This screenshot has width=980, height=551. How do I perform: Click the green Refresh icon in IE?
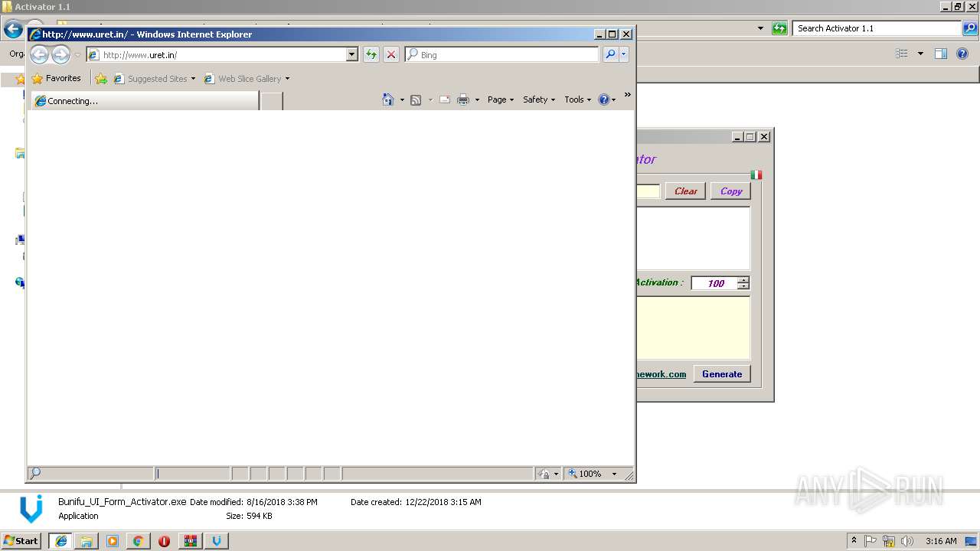(x=371, y=54)
